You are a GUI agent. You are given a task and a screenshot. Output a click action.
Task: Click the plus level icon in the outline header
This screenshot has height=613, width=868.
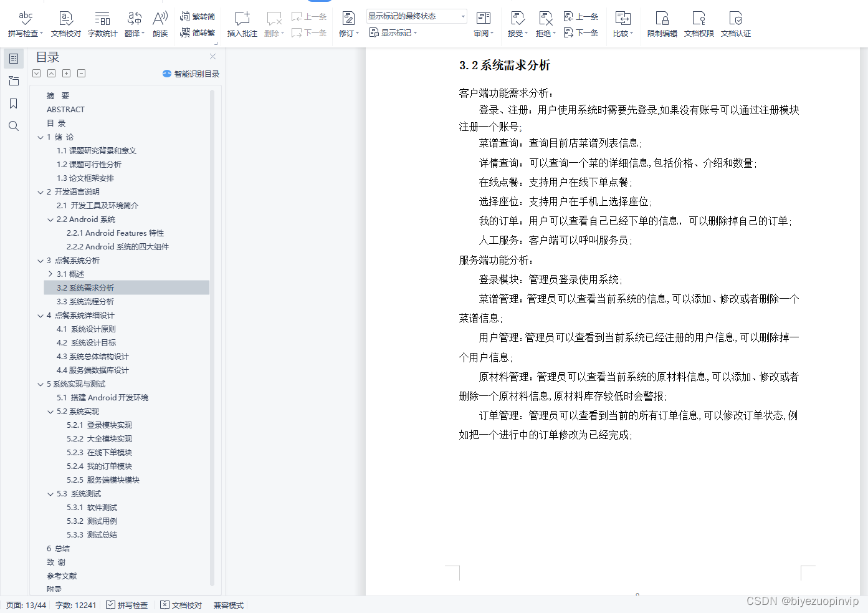point(67,74)
